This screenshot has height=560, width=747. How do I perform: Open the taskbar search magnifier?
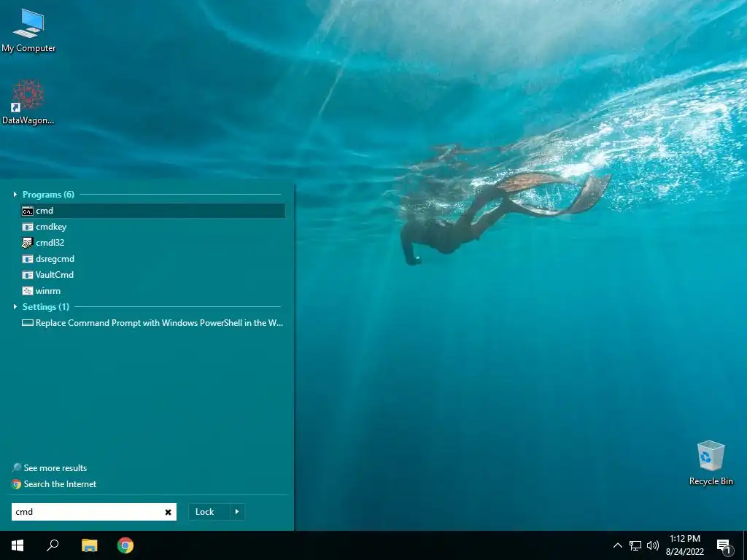[x=53, y=545]
